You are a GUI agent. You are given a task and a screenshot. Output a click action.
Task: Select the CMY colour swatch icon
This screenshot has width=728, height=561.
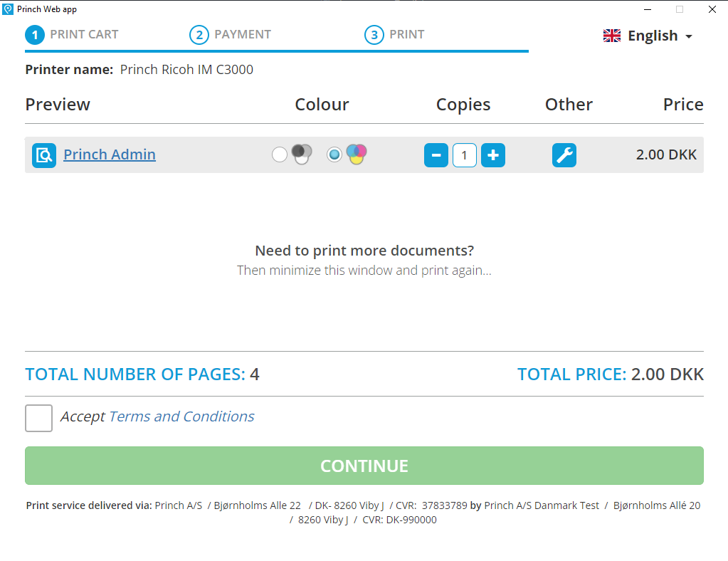(x=356, y=153)
